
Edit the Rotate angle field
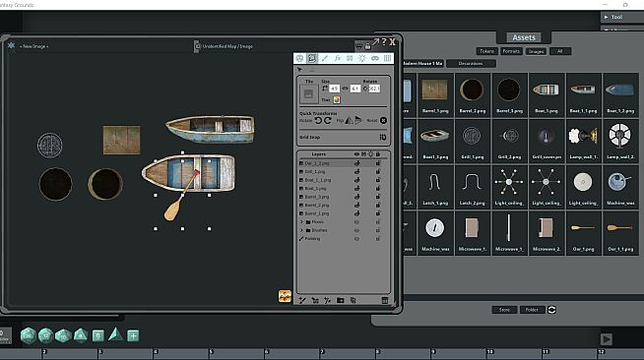pyautogui.click(x=374, y=89)
